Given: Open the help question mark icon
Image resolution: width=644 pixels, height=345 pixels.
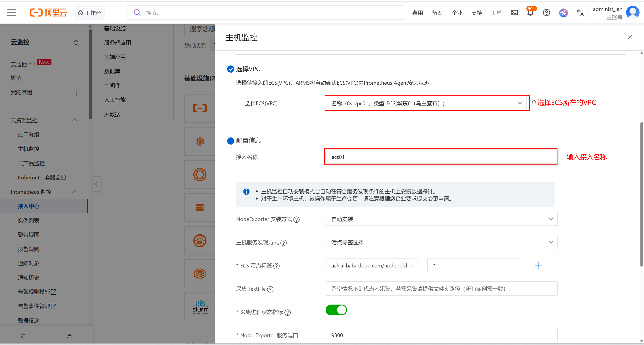Looking at the screenshot, I should point(547,13).
